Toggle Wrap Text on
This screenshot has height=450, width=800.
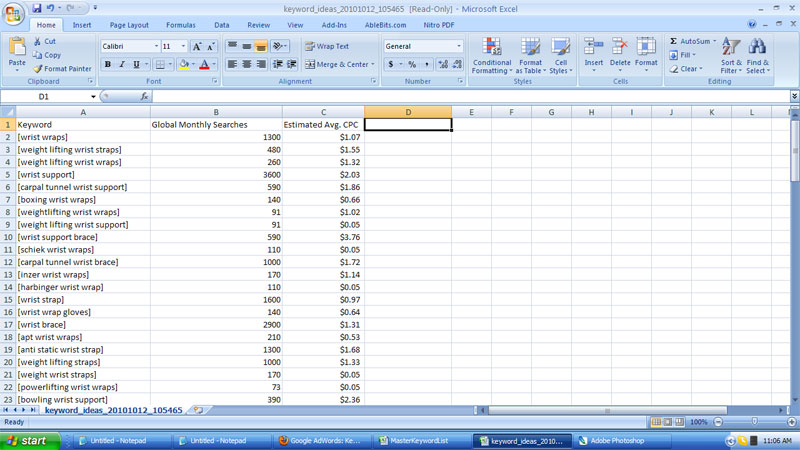click(326, 46)
